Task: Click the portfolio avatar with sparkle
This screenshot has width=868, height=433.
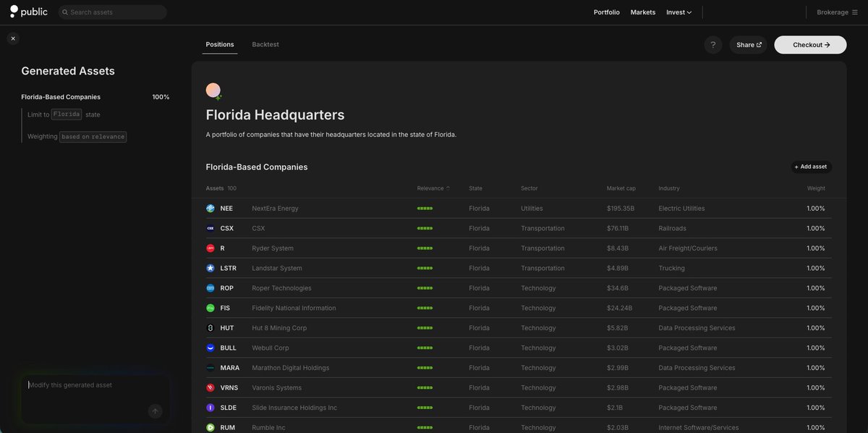Action: (213, 91)
